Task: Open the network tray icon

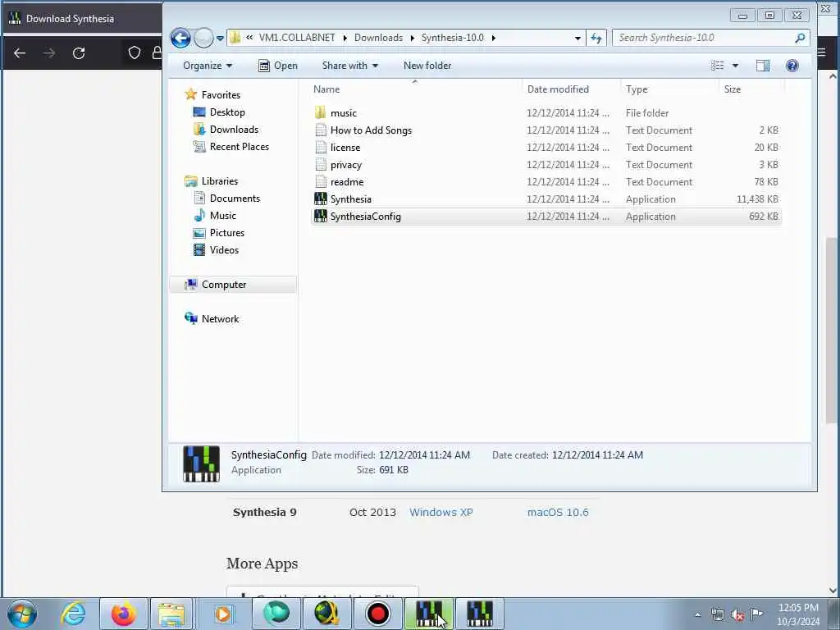Action: point(718,615)
